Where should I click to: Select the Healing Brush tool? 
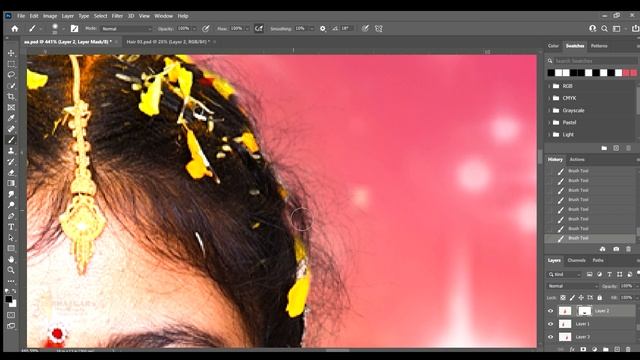click(11, 129)
